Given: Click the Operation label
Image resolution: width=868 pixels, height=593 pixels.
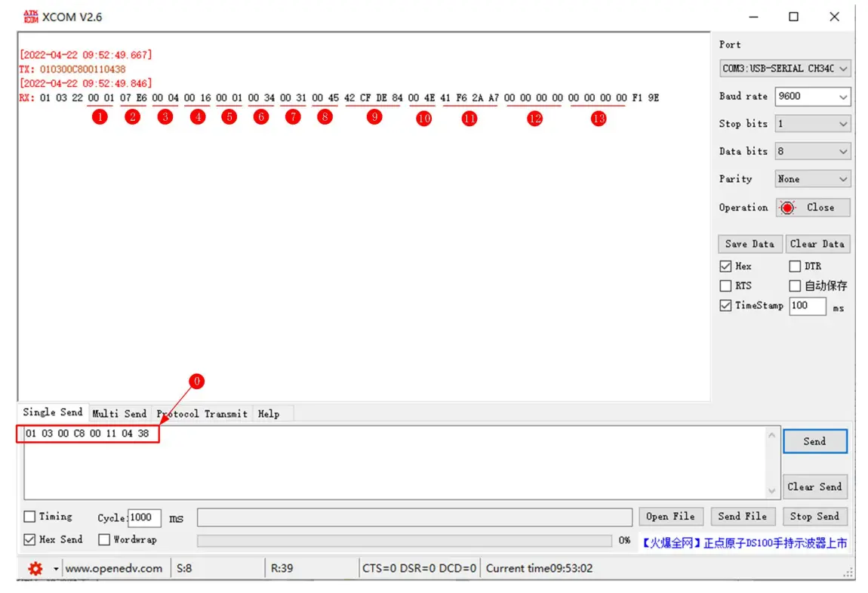Looking at the screenshot, I should click(x=743, y=207).
